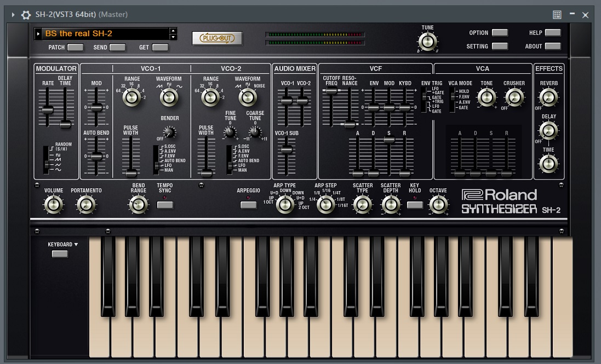Click the VCF KYBD amount slider
This screenshot has height=364, width=601.
(405, 107)
